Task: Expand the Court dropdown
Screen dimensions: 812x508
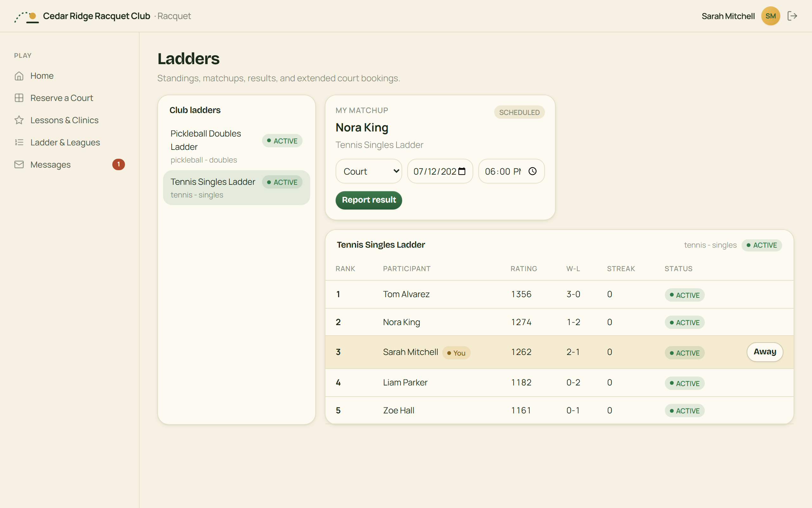Action: click(x=369, y=171)
